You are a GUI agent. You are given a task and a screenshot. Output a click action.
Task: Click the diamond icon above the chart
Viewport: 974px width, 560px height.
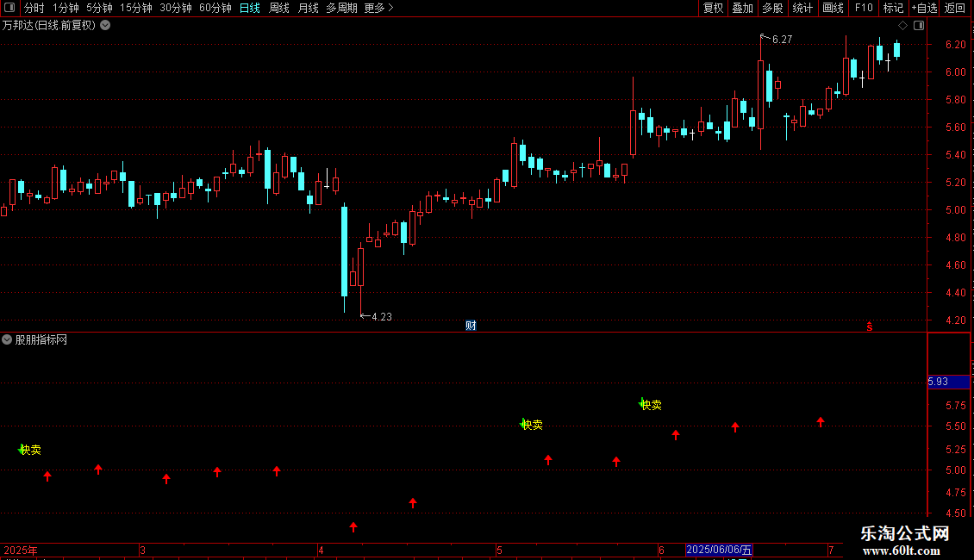coord(902,26)
